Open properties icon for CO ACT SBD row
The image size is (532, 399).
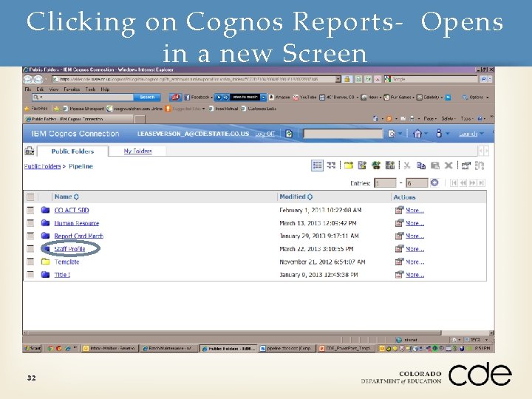click(x=399, y=211)
